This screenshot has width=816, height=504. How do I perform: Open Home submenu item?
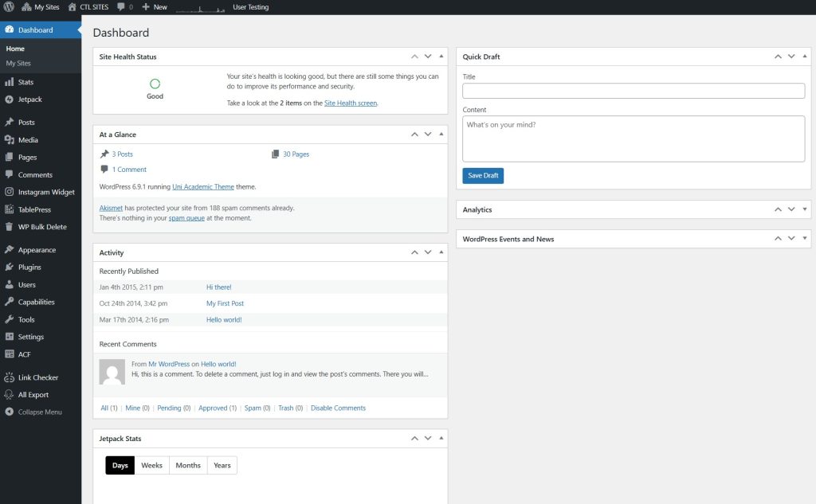pyautogui.click(x=15, y=49)
